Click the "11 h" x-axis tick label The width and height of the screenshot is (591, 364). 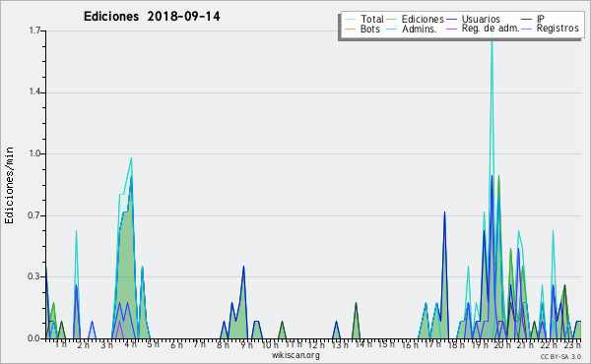coord(294,344)
